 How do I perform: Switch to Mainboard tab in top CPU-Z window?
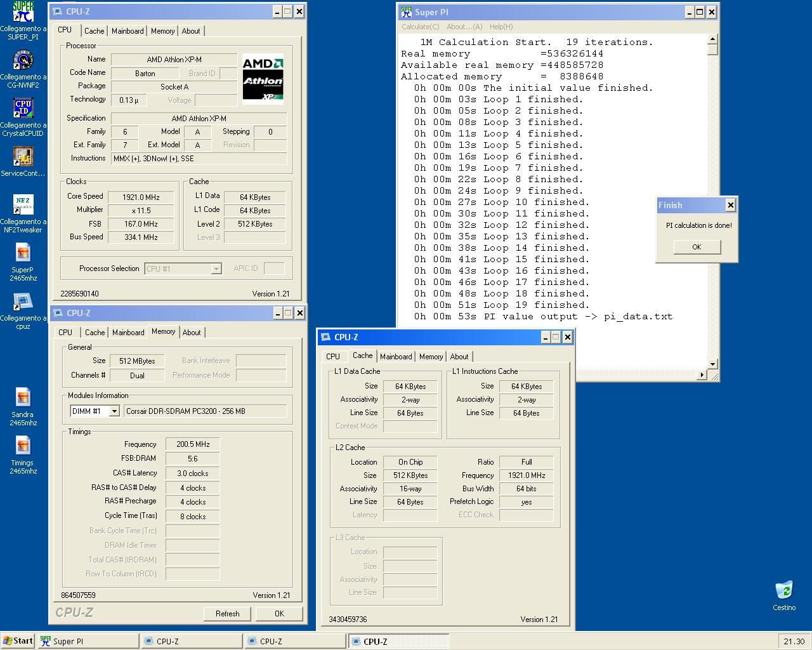[128, 31]
